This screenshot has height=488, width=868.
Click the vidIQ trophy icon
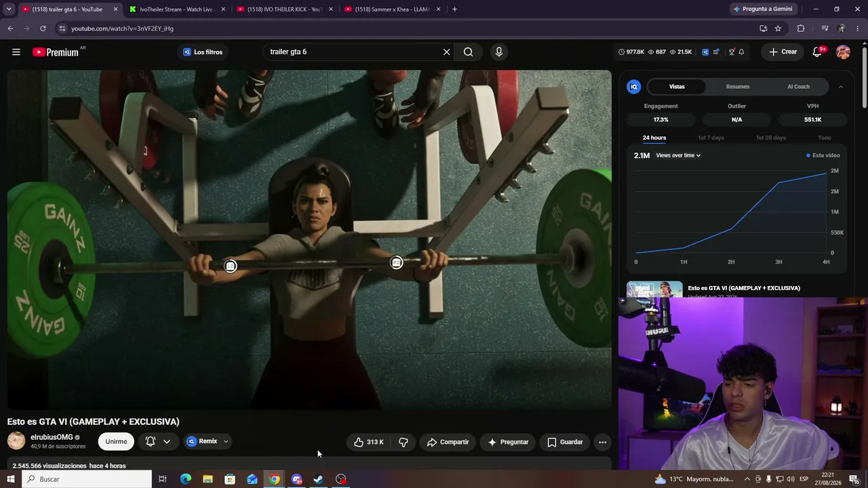click(x=731, y=52)
